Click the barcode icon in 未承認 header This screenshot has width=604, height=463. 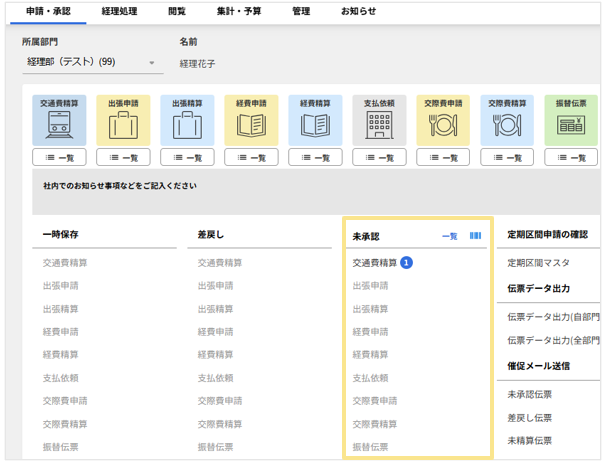[x=476, y=236]
